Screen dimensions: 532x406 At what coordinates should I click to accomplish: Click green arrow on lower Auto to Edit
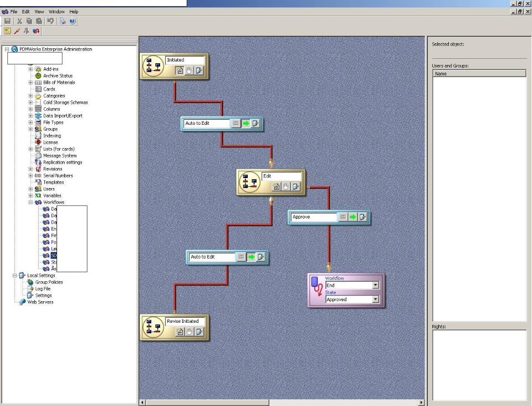click(251, 257)
